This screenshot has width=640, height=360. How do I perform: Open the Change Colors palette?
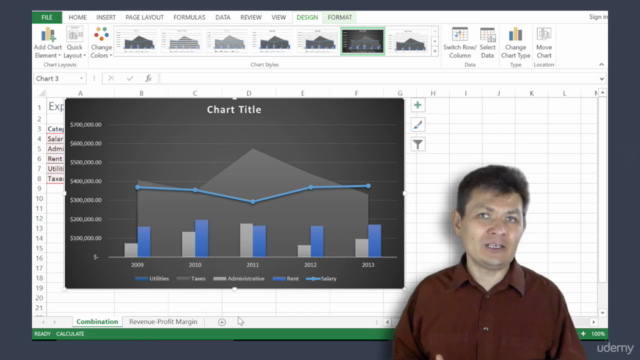101,43
